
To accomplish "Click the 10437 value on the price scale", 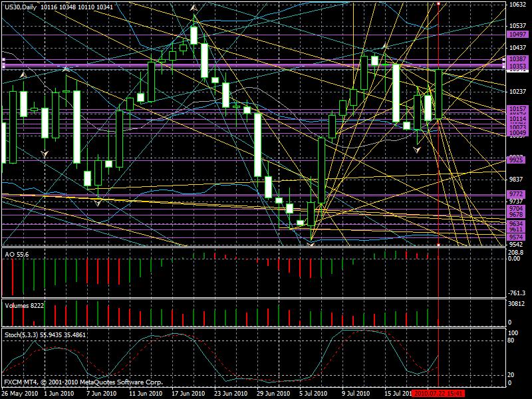I will pyautogui.click(x=518, y=48).
